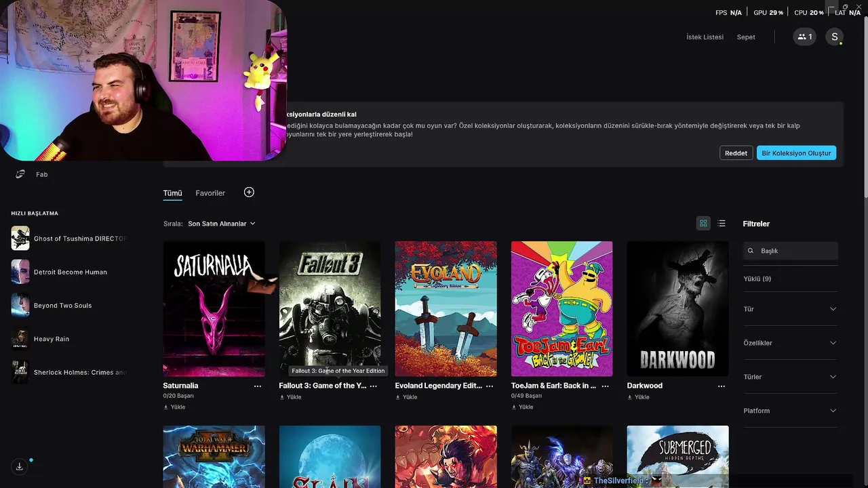
Task: Open ToeJam & Earl cover thumbnail
Action: click(x=561, y=308)
